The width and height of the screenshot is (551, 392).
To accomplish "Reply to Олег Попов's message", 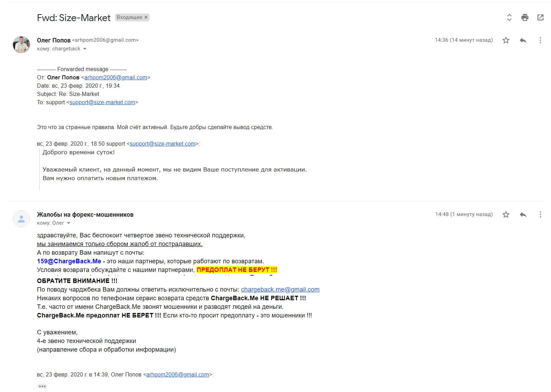I will [x=523, y=40].
